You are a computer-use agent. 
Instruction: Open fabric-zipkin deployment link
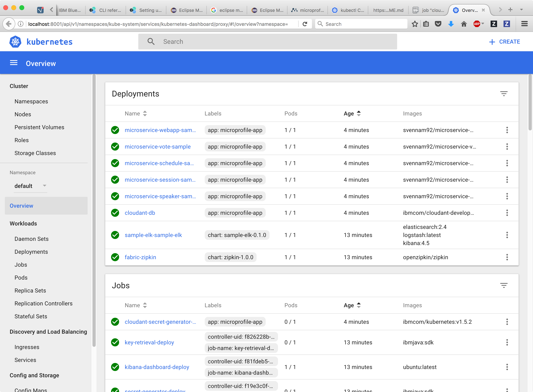(x=140, y=257)
